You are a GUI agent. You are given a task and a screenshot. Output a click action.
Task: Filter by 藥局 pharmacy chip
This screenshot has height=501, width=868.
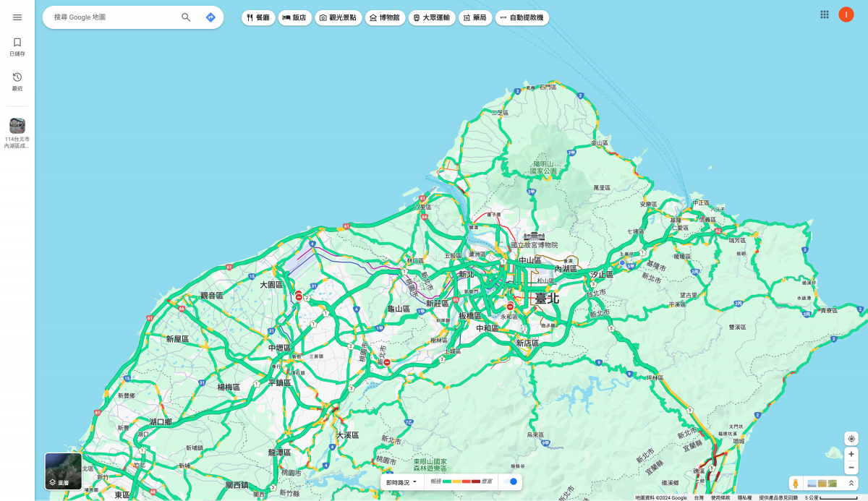click(x=475, y=17)
